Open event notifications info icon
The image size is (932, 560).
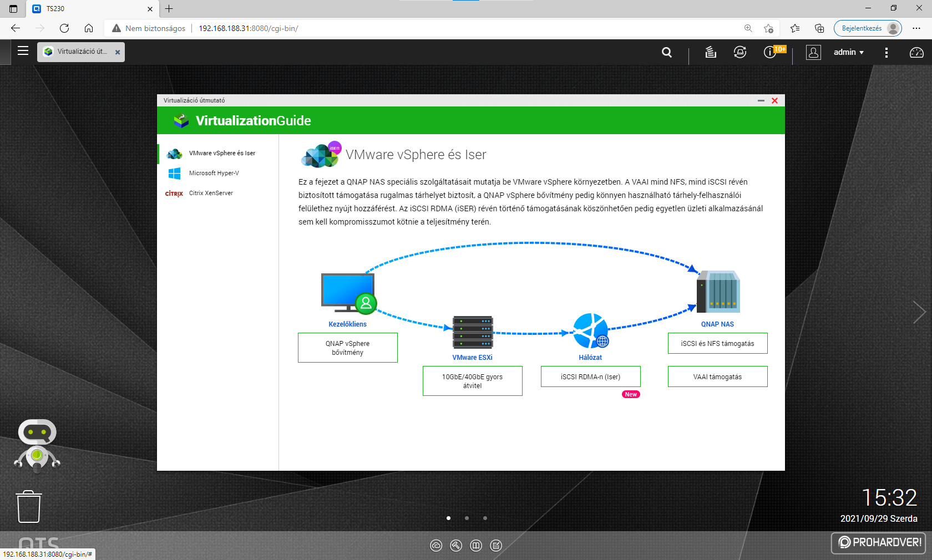click(770, 52)
